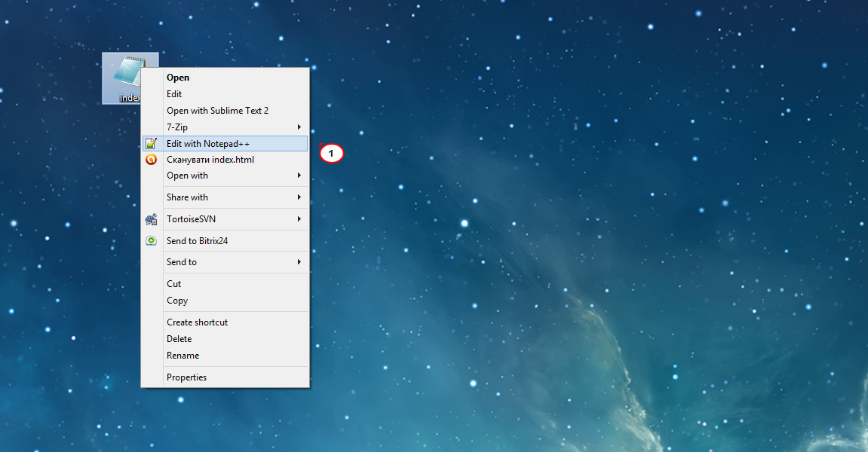Click the index.html desktop file icon
Screen dimensions: 868x452
pyautogui.click(x=125, y=75)
